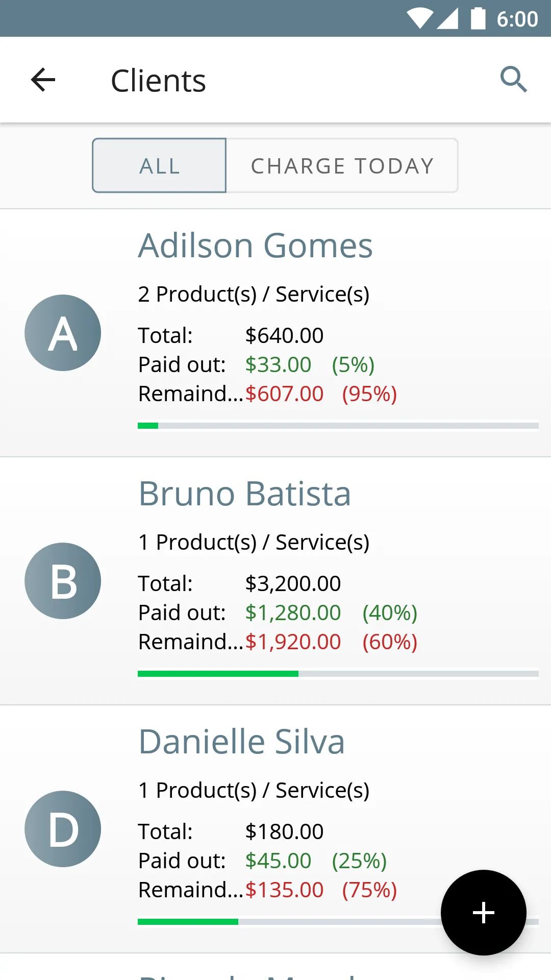
Task: Tap Bruno Batista's avatar letter B
Action: point(63,581)
